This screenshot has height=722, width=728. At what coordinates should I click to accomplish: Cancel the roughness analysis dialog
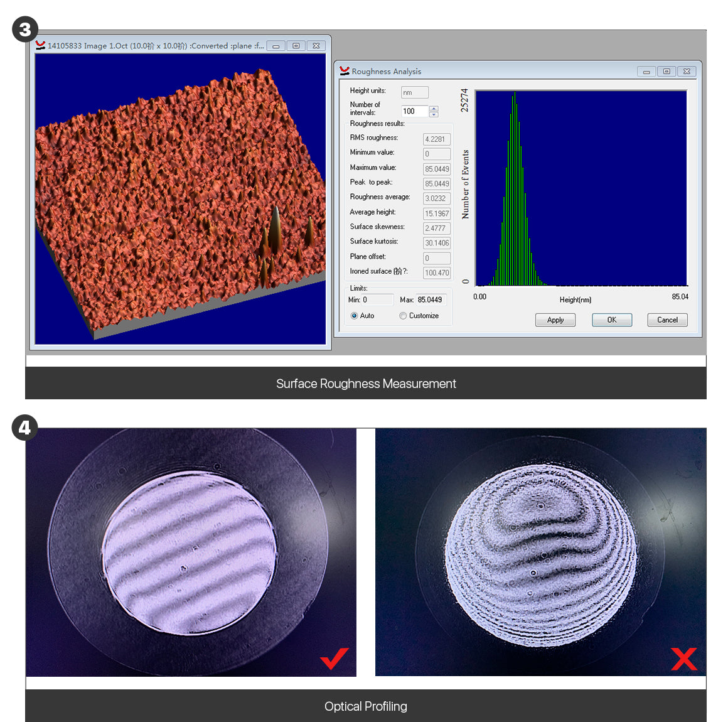coord(667,320)
